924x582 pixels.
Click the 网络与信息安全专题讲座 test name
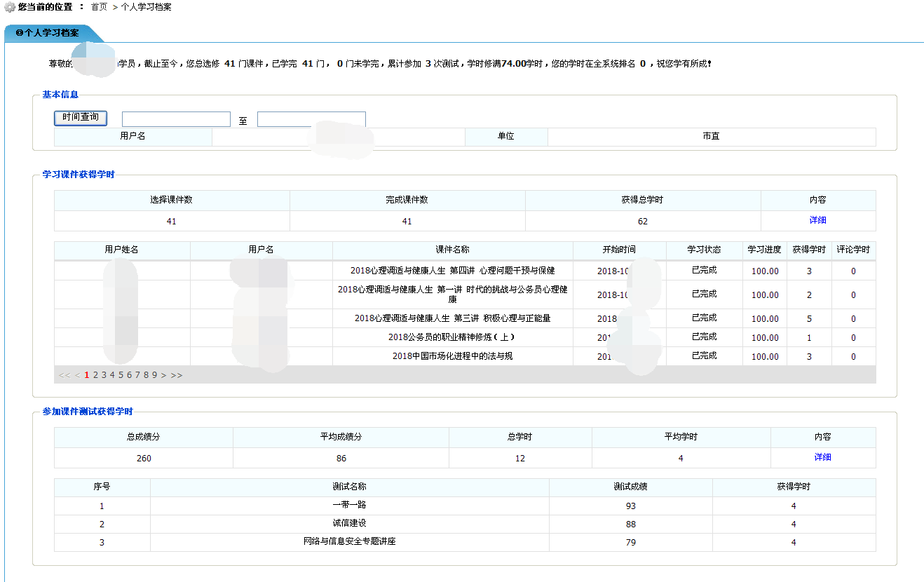coord(349,542)
